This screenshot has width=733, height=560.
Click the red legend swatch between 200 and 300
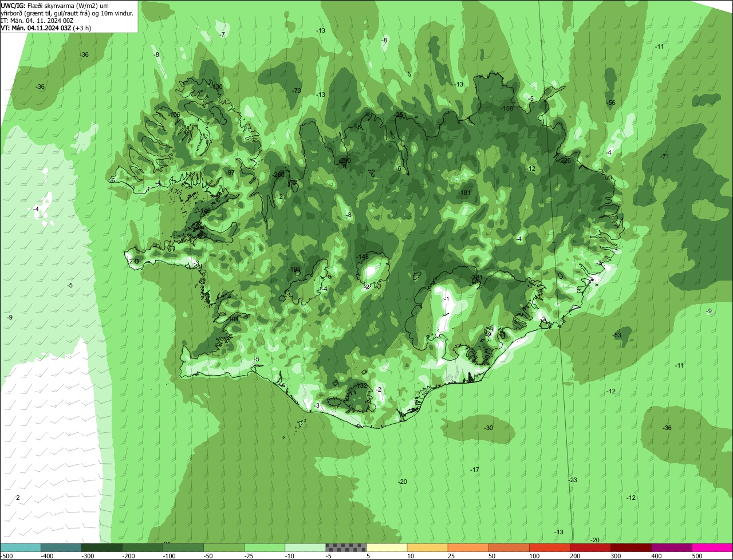point(590,547)
